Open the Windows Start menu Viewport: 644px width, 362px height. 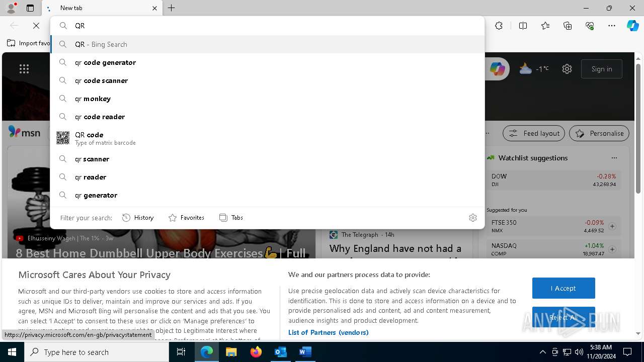click(12, 352)
